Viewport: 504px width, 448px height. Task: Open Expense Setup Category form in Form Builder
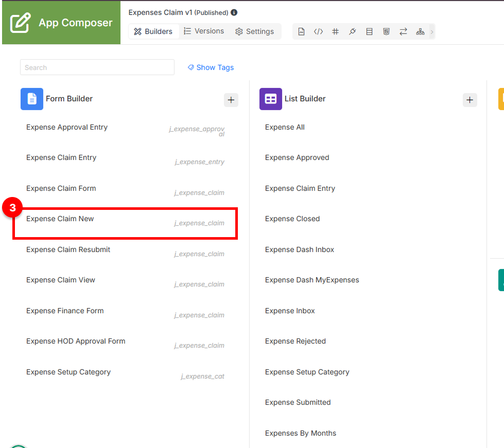[68, 372]
